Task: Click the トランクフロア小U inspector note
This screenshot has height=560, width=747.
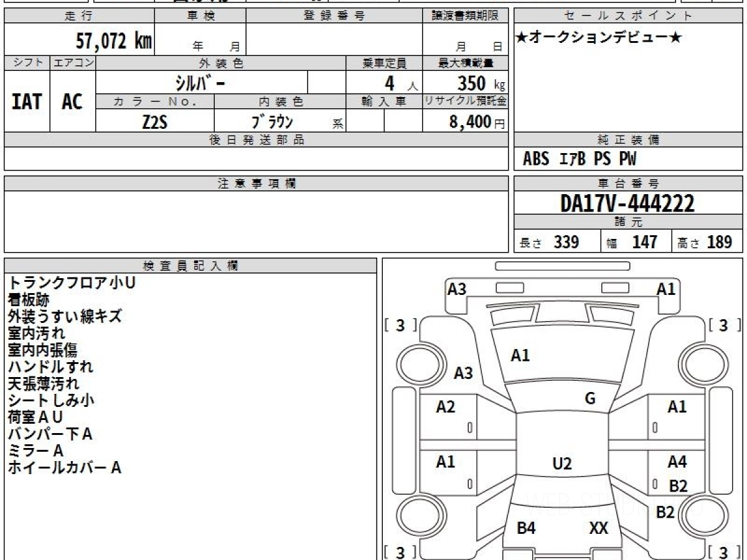Action: tap(72, 283)
